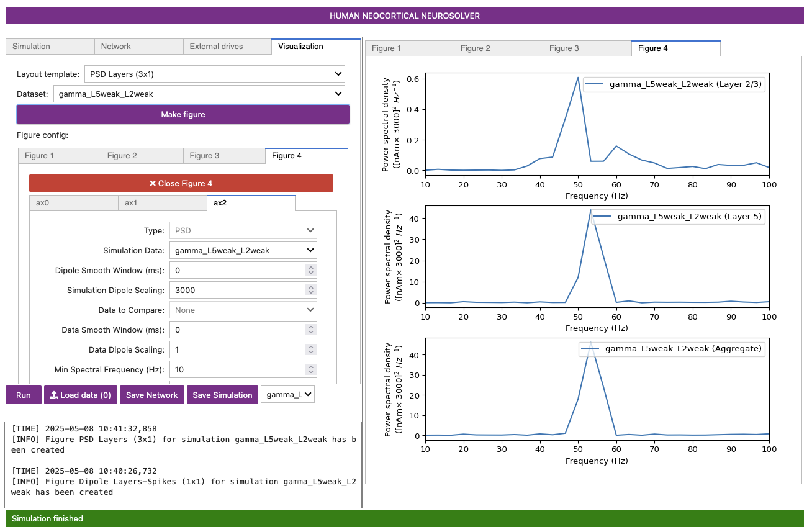Open the Type PSD dropdown
The image size is (812, 532).
point(243,230)
